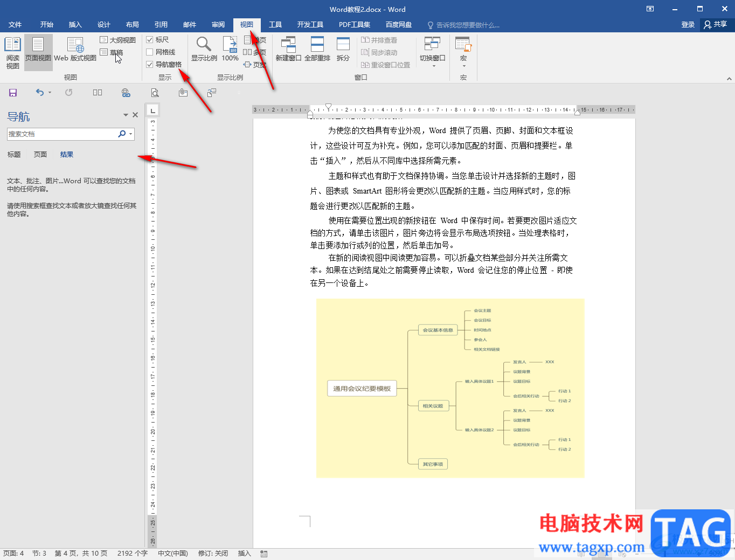The image size is (735, 560).
Task: Close the navigation pane
Action: point(135,115)
